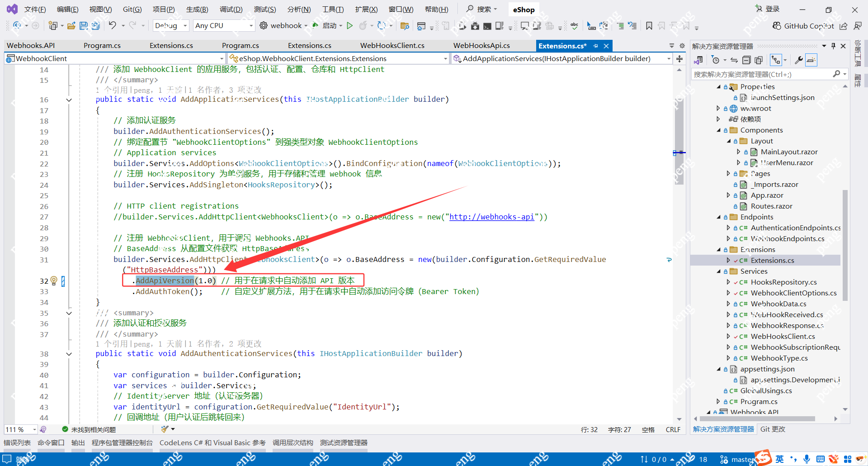The height and width of the screenshot is (466, 868).
Task: Switch to the WebHooksApi.cs tab
Action: 481,46
